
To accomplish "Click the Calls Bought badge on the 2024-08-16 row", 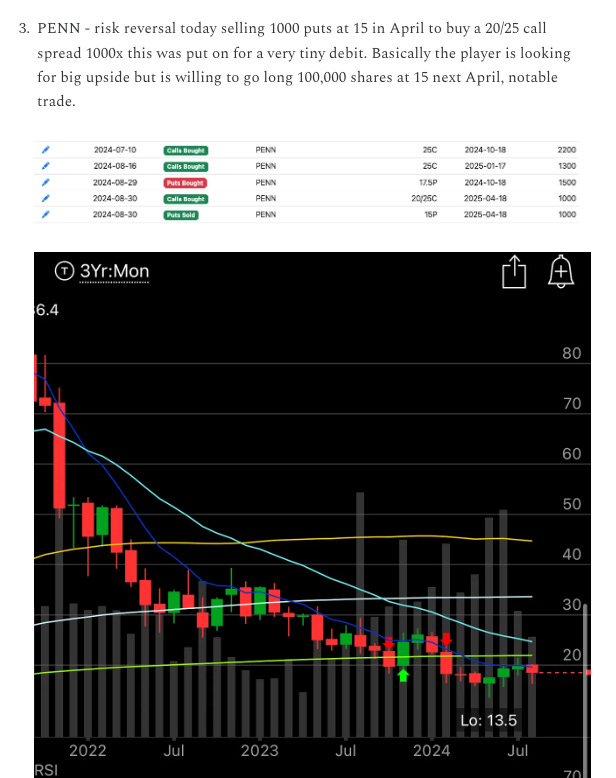I will click(185, 167).
